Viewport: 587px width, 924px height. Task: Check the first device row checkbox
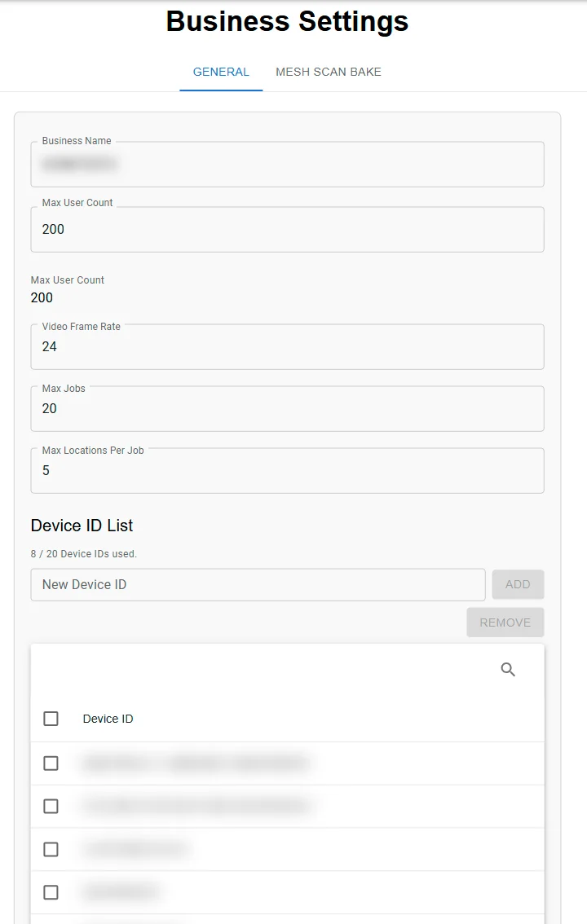pos(51,763)
